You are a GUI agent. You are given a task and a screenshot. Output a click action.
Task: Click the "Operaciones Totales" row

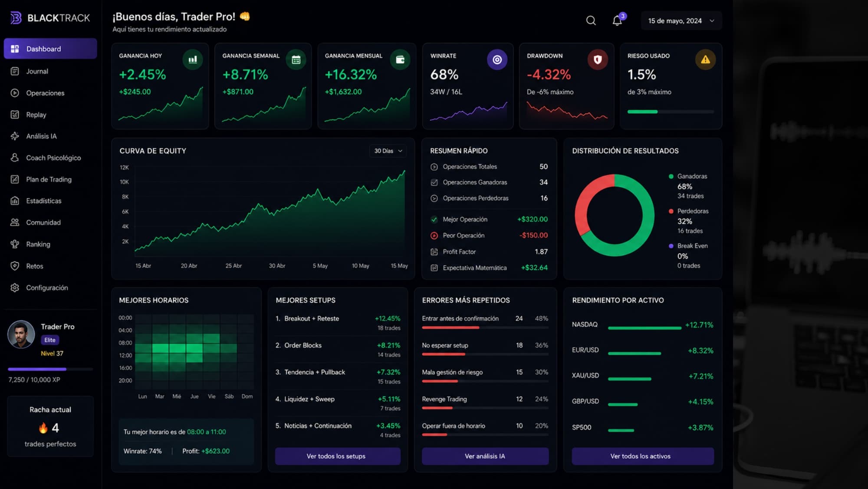coord(489,167)
